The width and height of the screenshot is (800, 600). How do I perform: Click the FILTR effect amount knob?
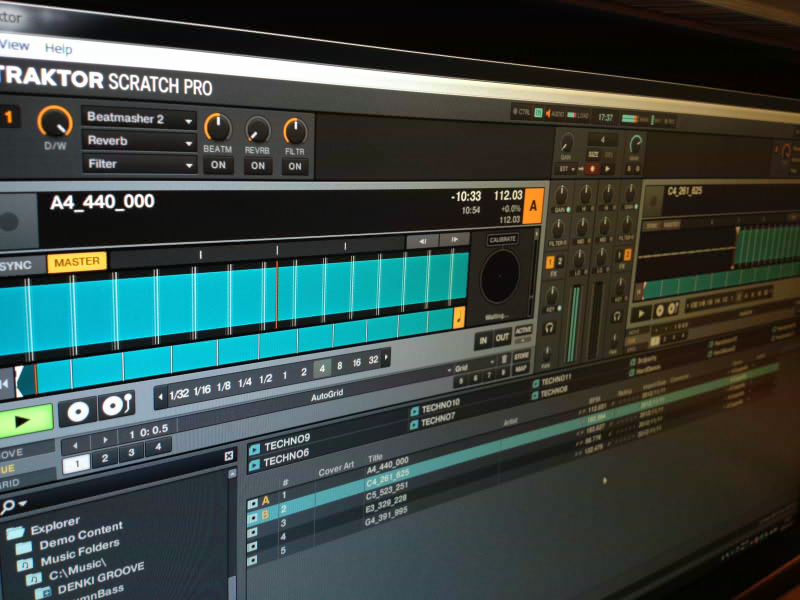(x=295, y=132)
